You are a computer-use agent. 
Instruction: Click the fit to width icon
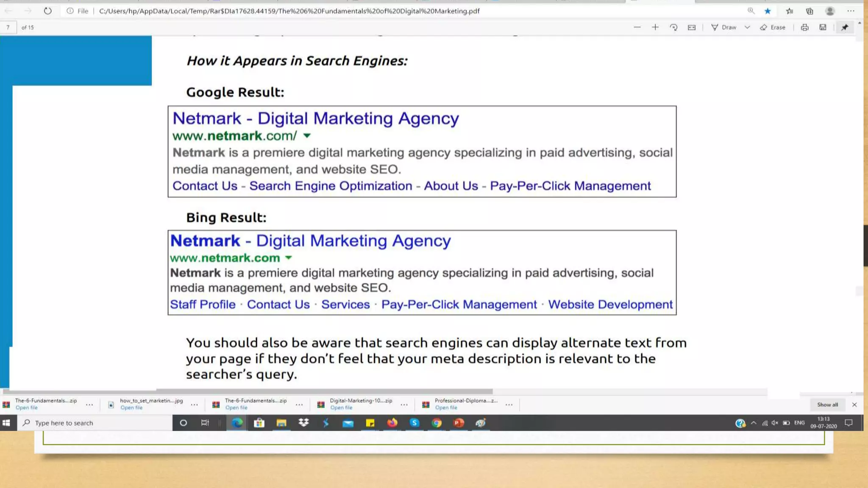(x=692, y=27)
